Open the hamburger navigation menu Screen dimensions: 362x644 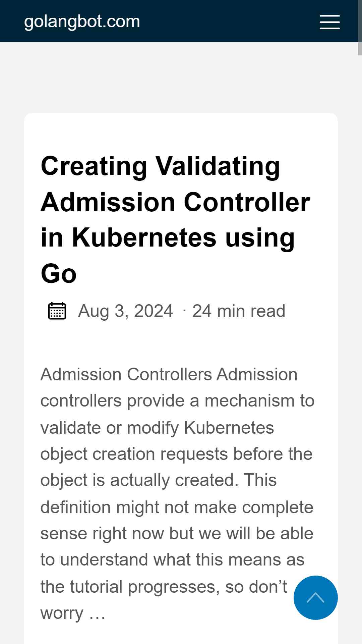tap(329, 22)
